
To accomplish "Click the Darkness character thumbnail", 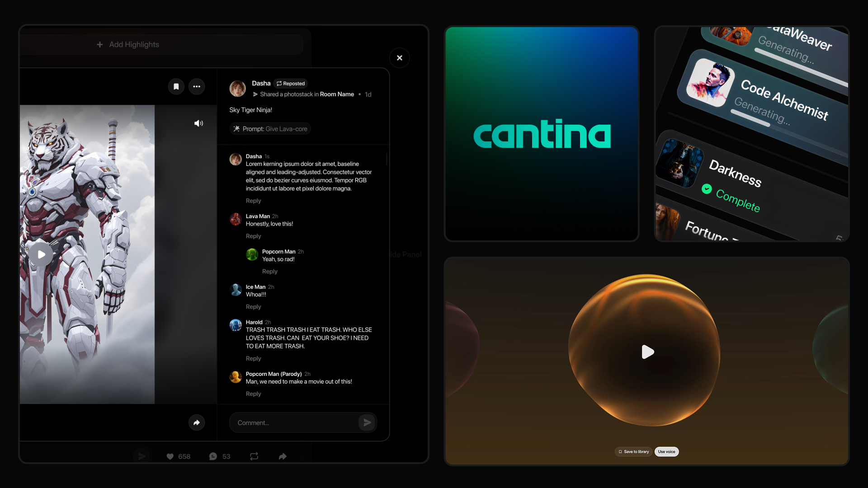I will [679, 164].
